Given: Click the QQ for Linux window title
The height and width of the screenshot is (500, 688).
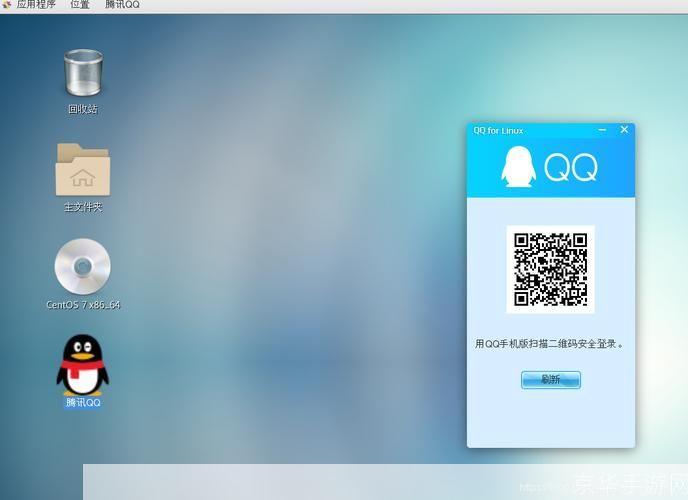Looking at the screenshot, I should pos(498,131).
